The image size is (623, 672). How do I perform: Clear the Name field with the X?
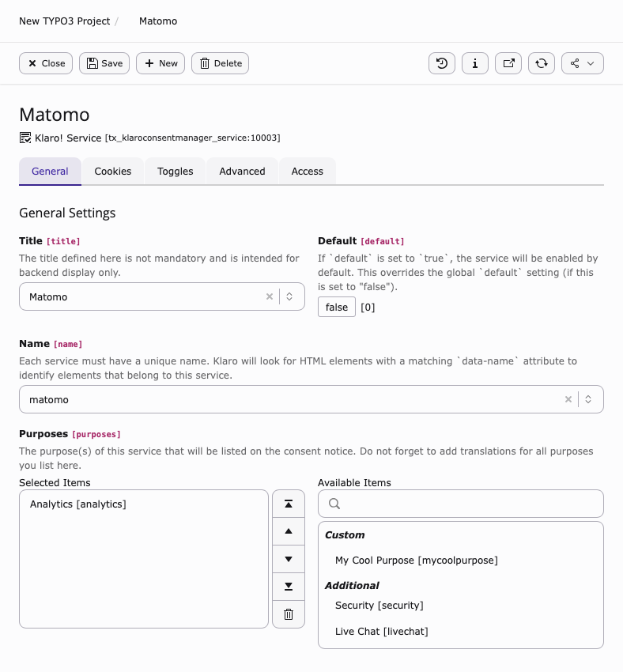(568, 399)
